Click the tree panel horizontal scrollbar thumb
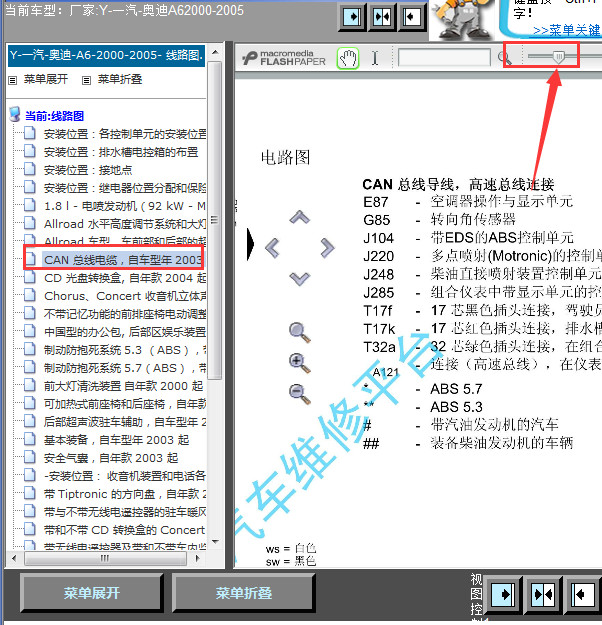 click(x=105, y=558)
